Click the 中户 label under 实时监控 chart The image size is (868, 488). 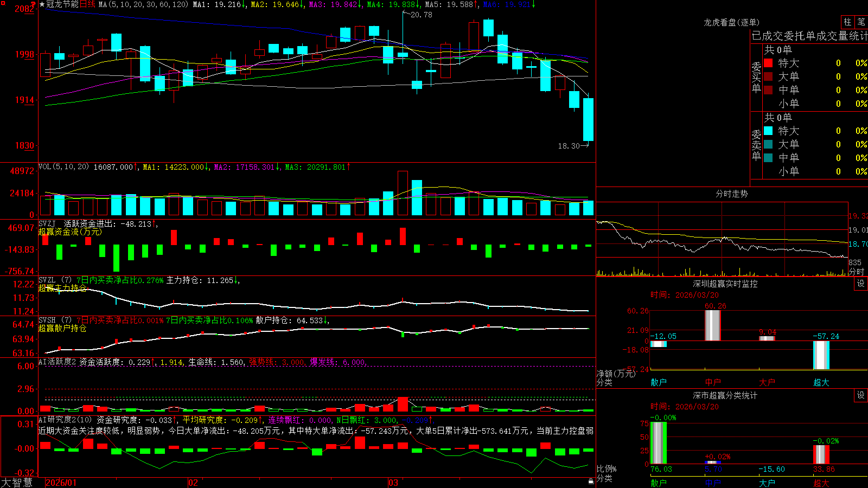[x=713, y=382]
